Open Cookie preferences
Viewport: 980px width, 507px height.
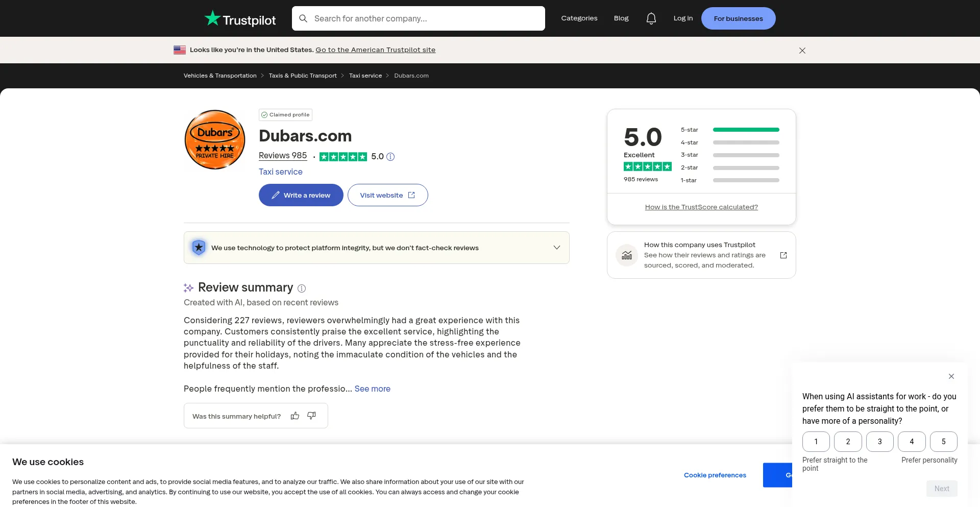[715, 475]
